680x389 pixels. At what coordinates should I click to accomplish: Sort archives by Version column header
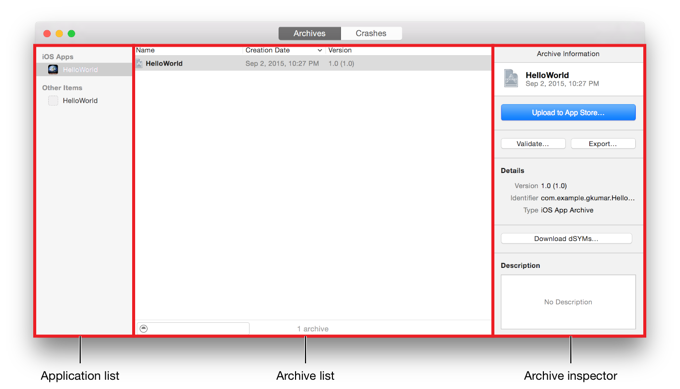pyautogui.click(x=340, y=50)
